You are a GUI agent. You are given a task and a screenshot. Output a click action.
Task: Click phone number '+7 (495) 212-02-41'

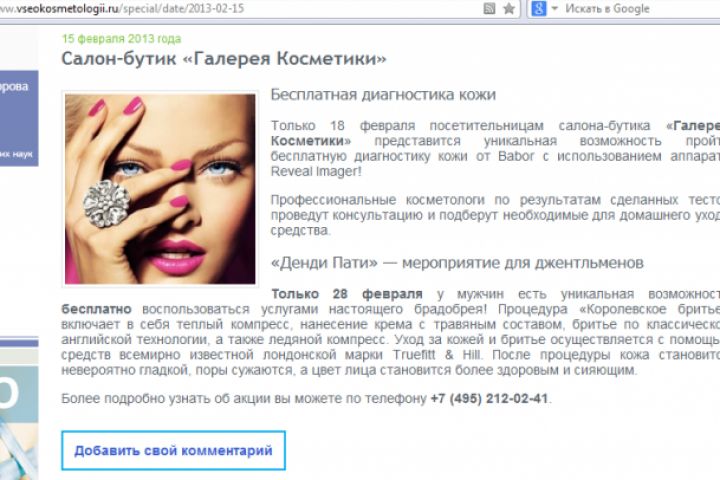coord(489,398)
